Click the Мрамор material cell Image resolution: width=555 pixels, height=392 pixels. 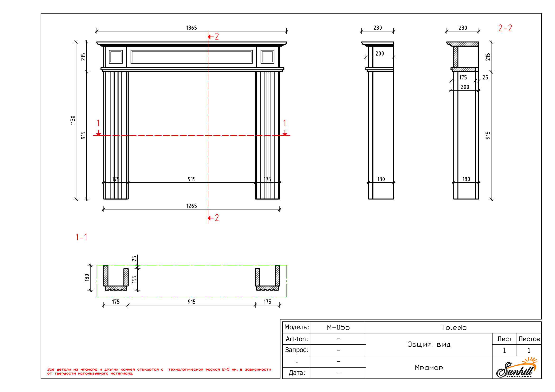(429, 368)
